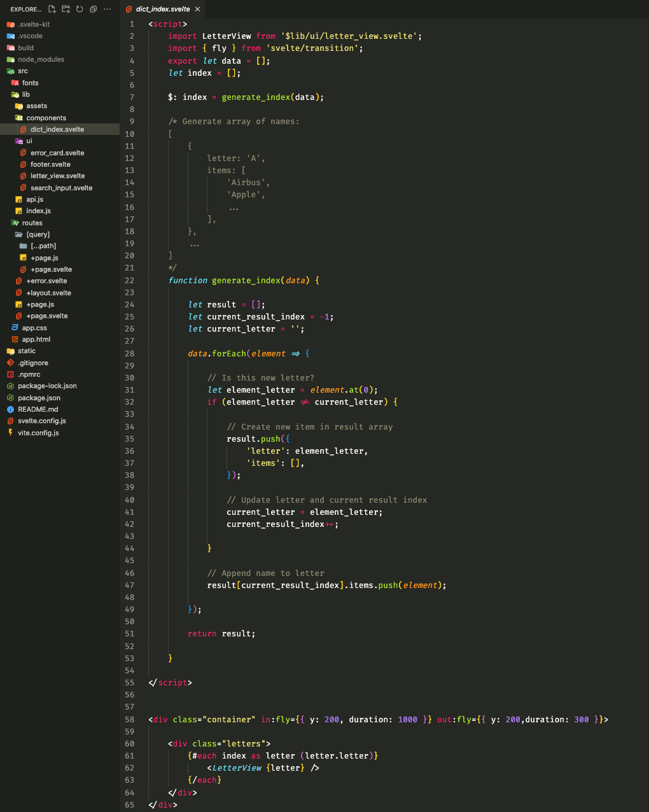
Task: Click the "// Append name to letter" comment
Action: click(266, 573)
